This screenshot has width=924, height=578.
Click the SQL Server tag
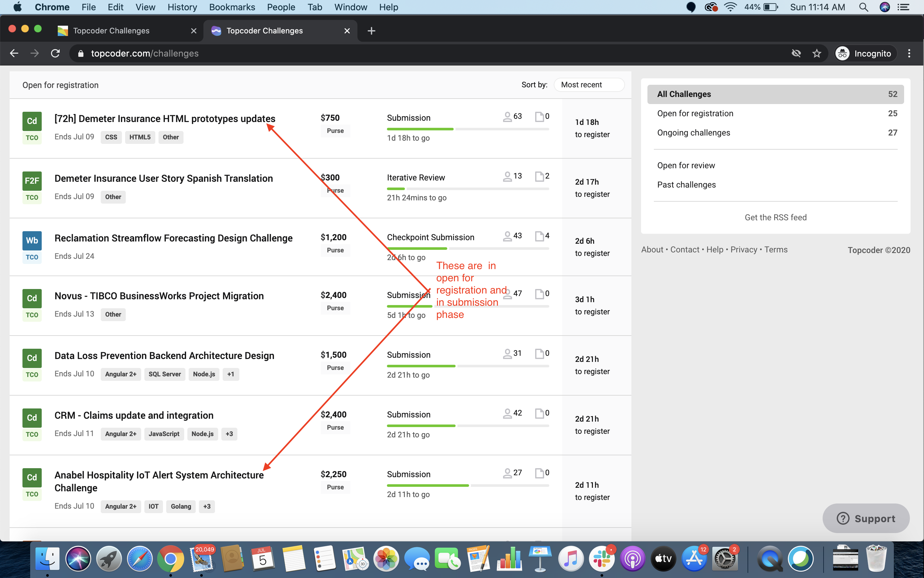pyautogui.click(x=165, y=374)
